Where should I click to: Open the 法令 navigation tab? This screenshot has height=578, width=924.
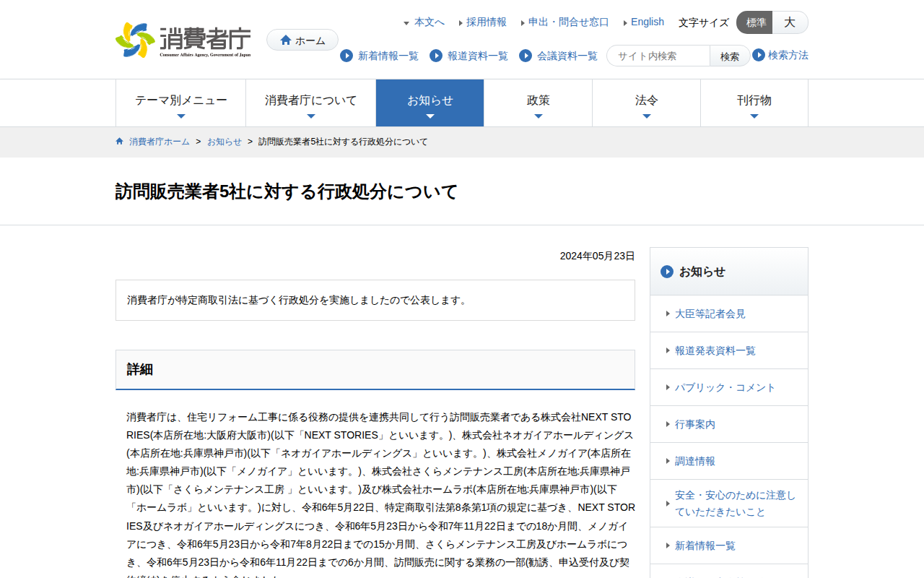tap(646, 103)
